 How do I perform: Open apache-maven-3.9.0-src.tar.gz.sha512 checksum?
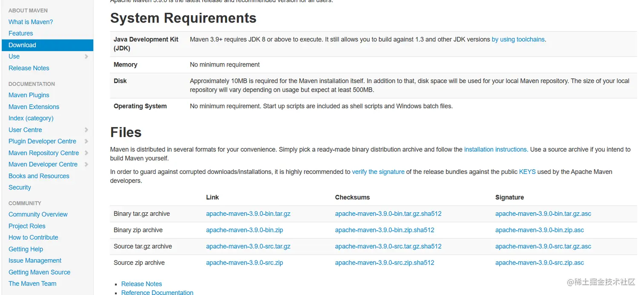[x=388, y=246]
